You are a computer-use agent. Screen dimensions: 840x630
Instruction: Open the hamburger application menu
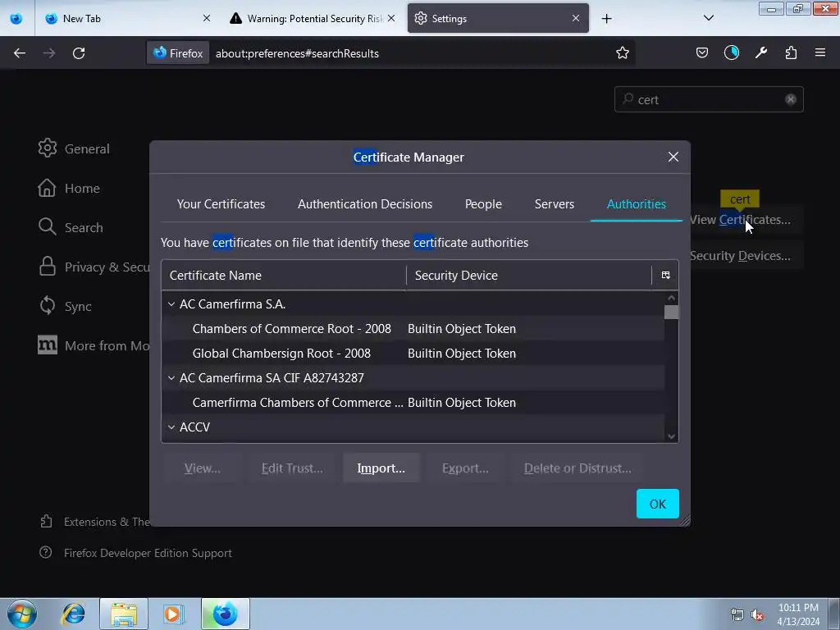(x=820, y=53)
